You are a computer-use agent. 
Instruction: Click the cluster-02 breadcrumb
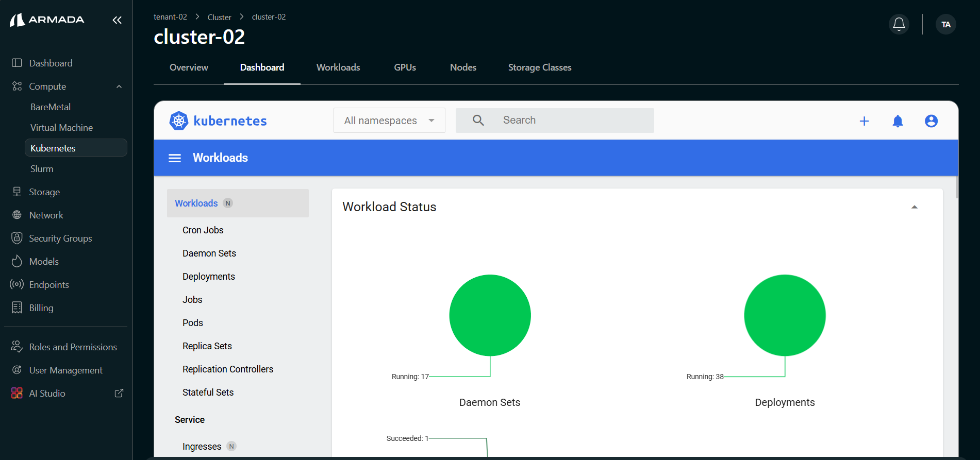coord(269,17)
